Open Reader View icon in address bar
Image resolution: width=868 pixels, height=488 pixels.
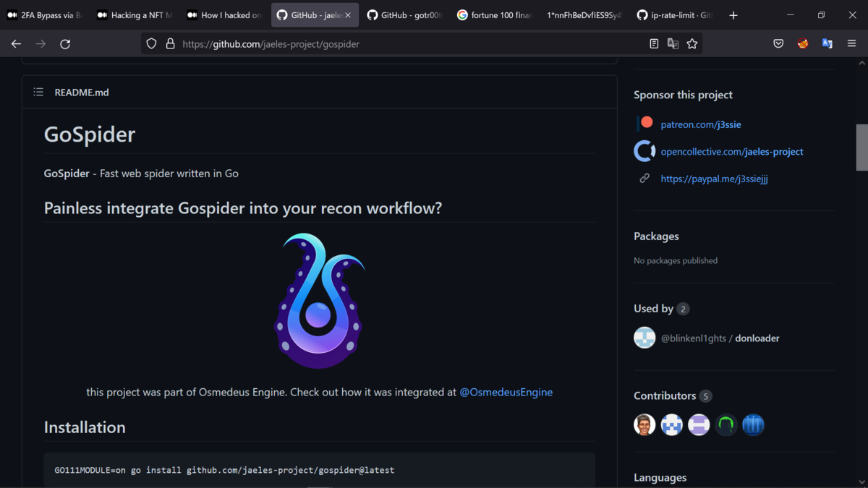(654, 44)
